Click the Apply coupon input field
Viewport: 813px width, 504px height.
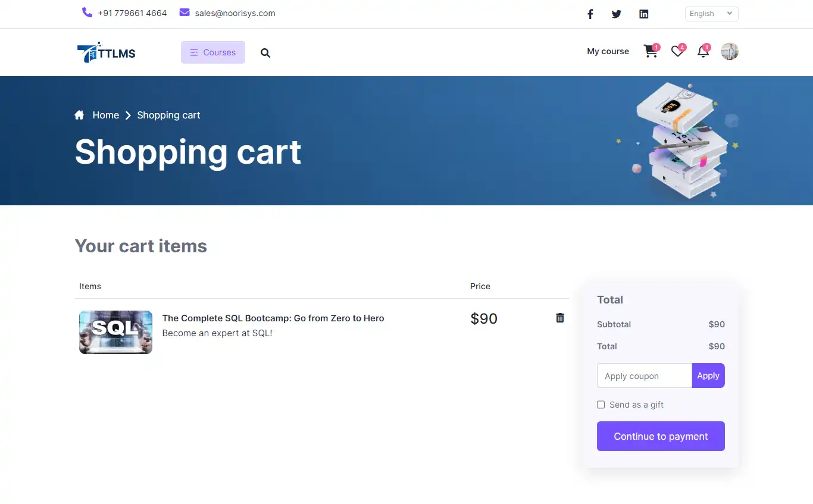[x=643, y=375]
